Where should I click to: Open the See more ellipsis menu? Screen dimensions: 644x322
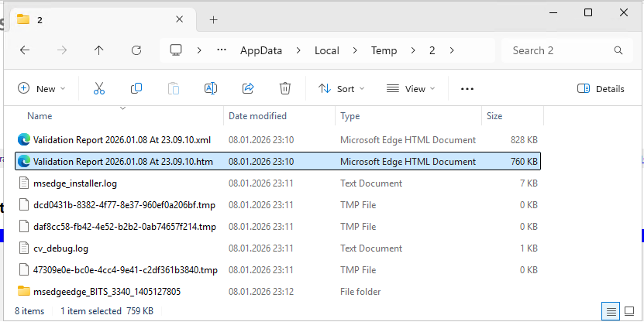(467, 89)
